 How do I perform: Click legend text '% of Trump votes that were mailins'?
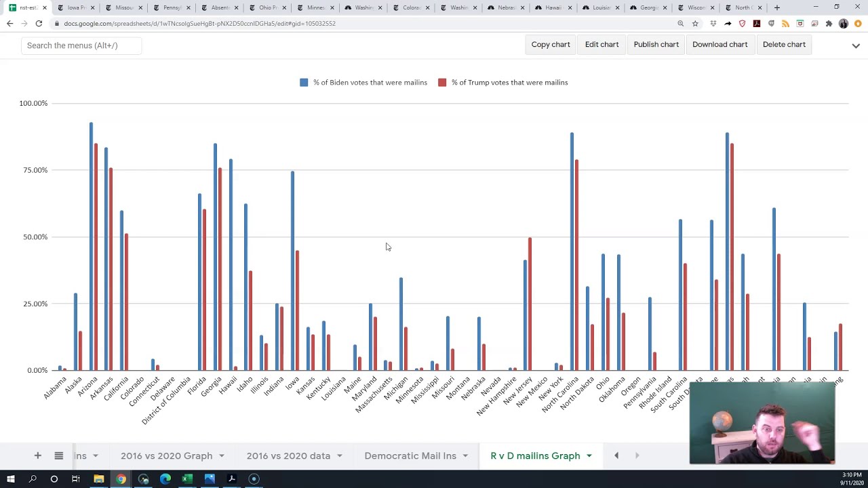pos(510,83)
